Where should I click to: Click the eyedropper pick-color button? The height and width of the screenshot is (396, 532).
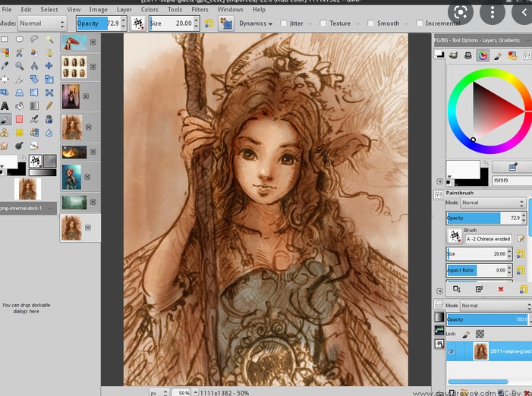pos(513,166)
